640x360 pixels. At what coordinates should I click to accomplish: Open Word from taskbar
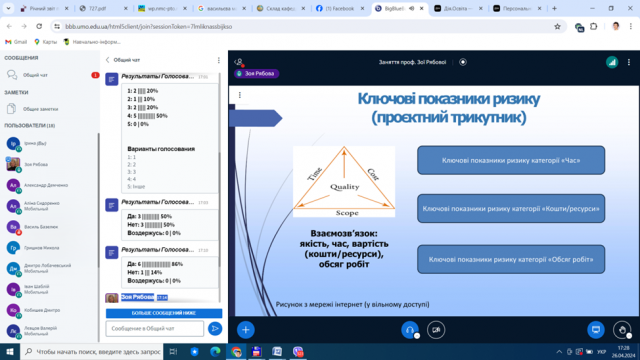pos(277,351)
